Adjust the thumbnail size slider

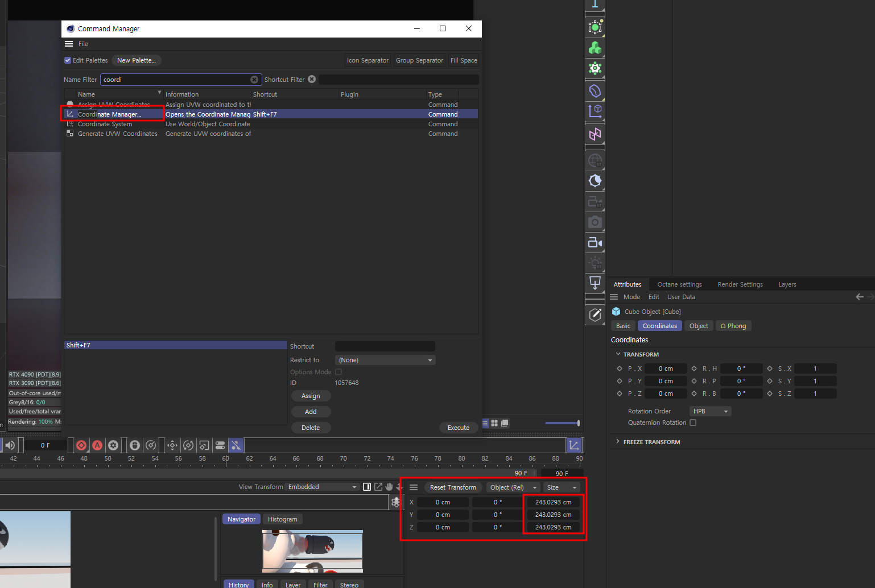(x=562, y=423)
